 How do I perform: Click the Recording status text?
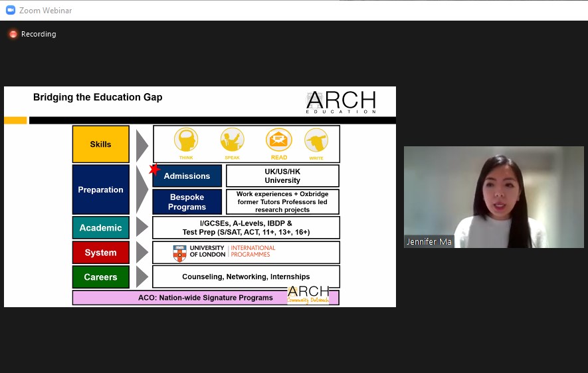tap(39, 34)
